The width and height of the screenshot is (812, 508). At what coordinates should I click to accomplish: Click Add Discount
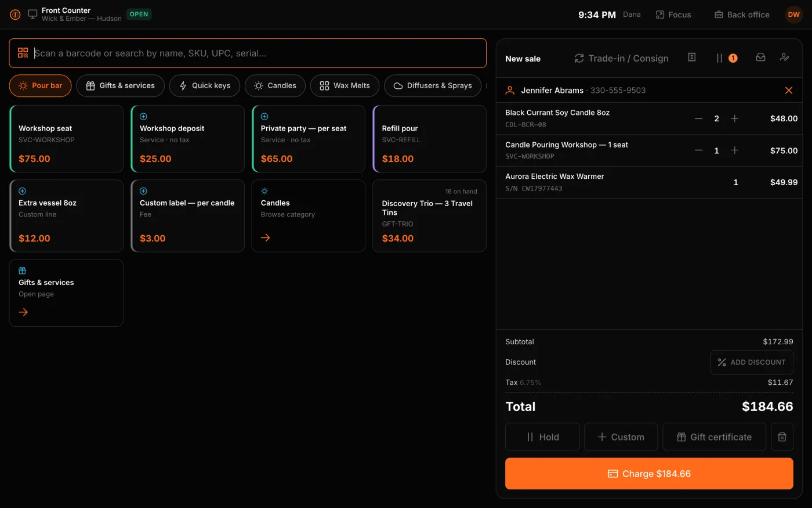coord(752,362)
